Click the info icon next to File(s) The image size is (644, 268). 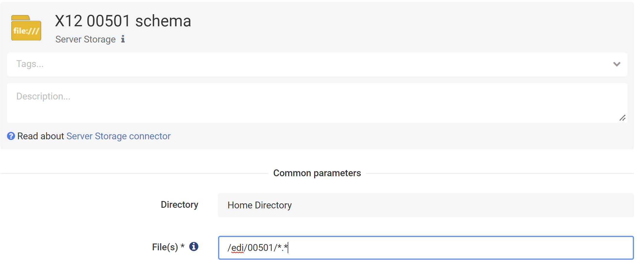click(194, 246)
